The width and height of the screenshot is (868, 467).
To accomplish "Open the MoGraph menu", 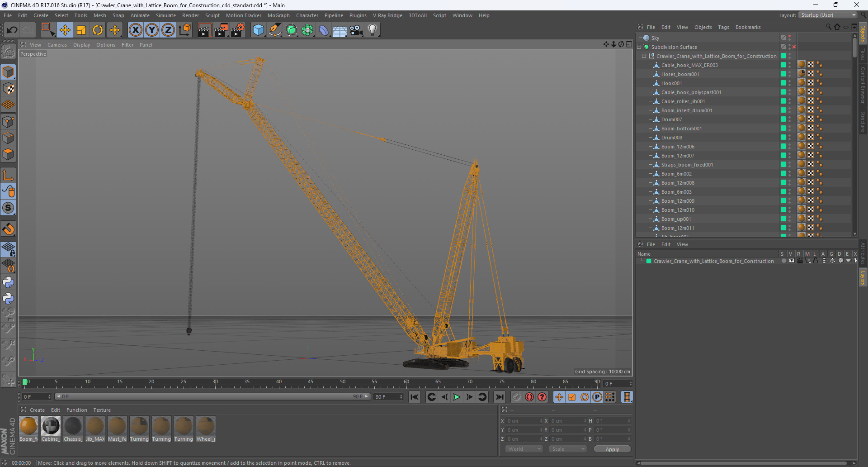I will click(278, 15).
